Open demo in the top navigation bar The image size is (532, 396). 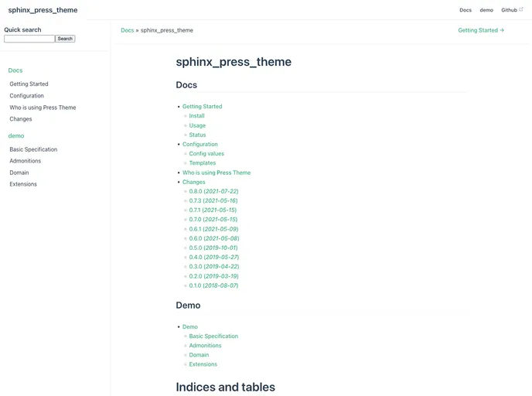[x=486, y=10]
